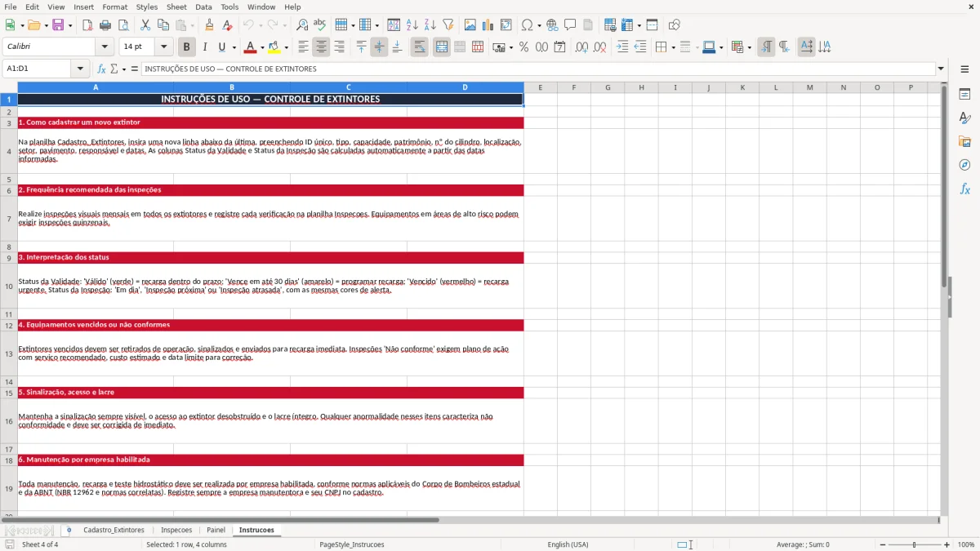Open the Open-file dropdown arrow
Viewport: 980px width, 551px height.
(45, 25)
